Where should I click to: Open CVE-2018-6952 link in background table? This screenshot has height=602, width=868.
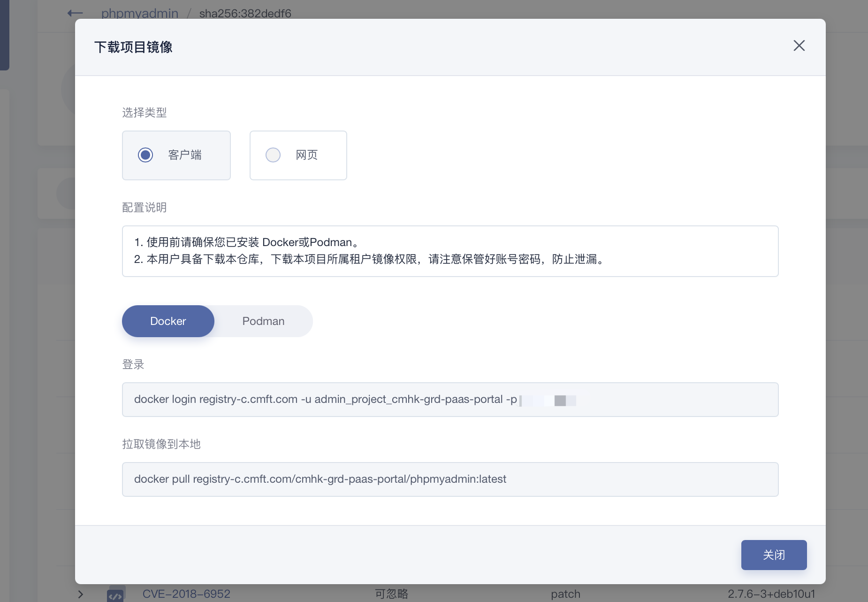(x=186, y=594)
